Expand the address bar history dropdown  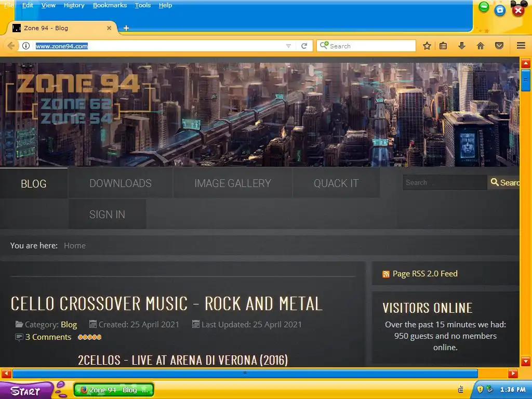click(288, 46)
